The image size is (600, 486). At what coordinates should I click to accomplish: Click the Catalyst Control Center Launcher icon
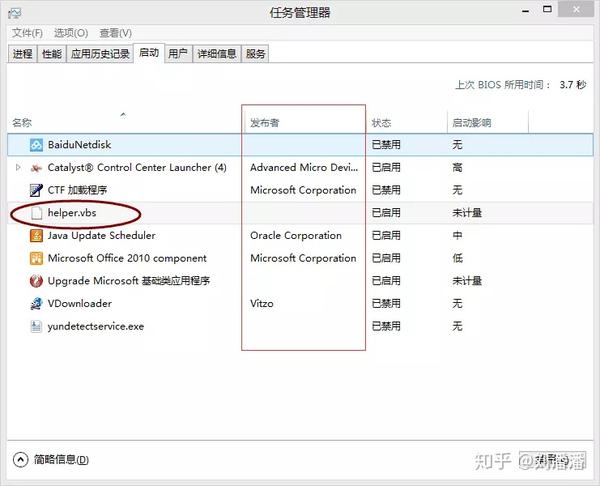(36, 168)
